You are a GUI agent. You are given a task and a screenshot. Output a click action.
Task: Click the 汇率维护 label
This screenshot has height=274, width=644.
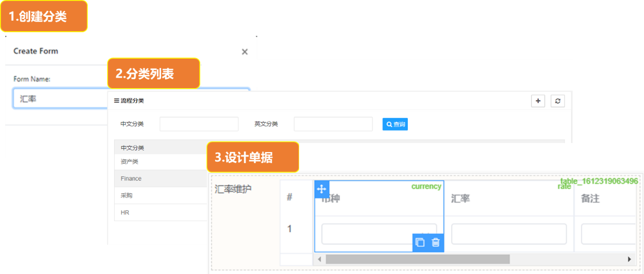234,189
